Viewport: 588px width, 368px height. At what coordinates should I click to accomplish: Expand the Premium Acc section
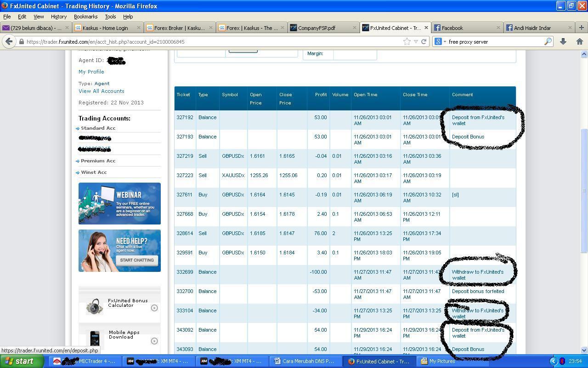tap(98, 161)
